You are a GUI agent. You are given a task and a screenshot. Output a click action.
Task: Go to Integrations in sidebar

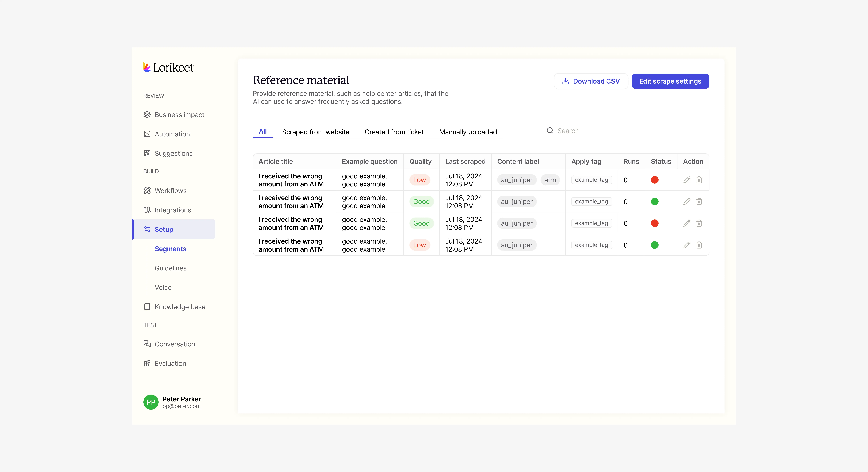coord(173,210)
